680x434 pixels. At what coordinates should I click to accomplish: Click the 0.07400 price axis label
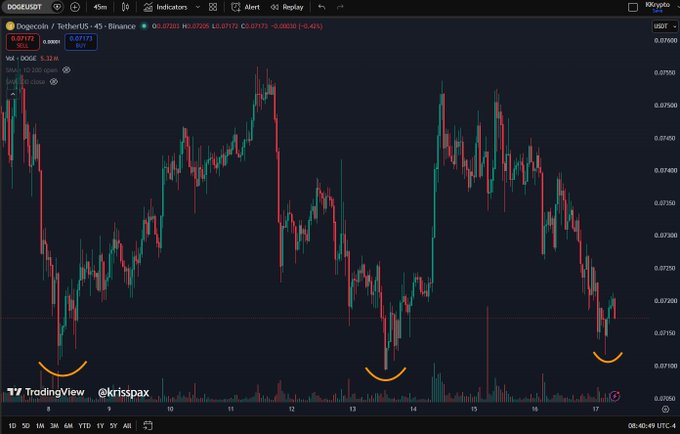click(665, 170)
